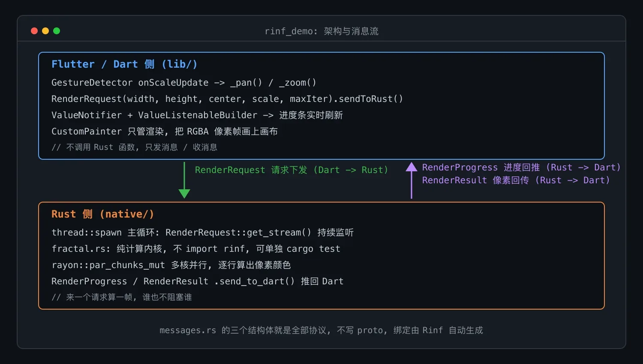Click the footer caption starting "messages.rs"
Image resolution: width=643 pixels, height=364 pixels.
coord(321,330)
